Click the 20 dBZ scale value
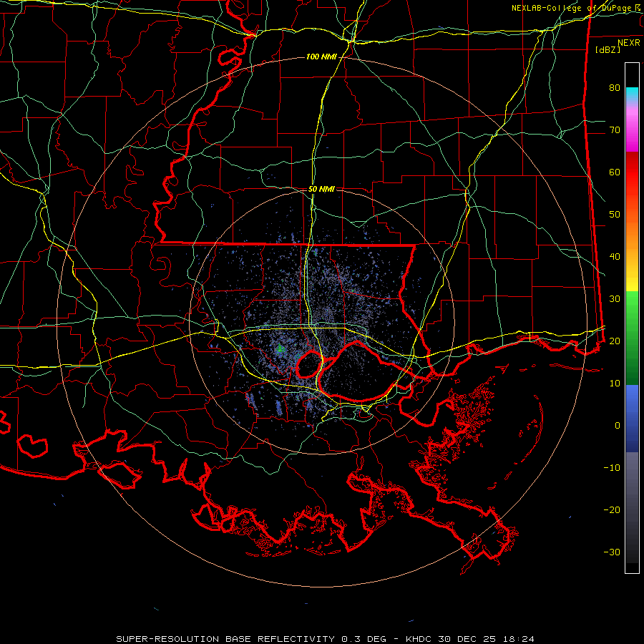Image resolution: width=644 pixels, height=644 pixels. click(x=615, y=341)
